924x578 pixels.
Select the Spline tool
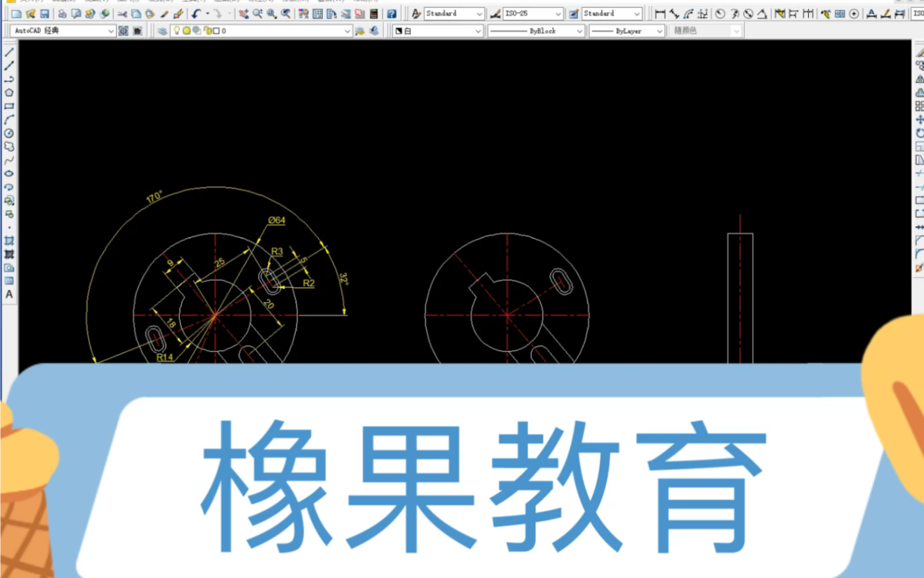tap(9, 160)
